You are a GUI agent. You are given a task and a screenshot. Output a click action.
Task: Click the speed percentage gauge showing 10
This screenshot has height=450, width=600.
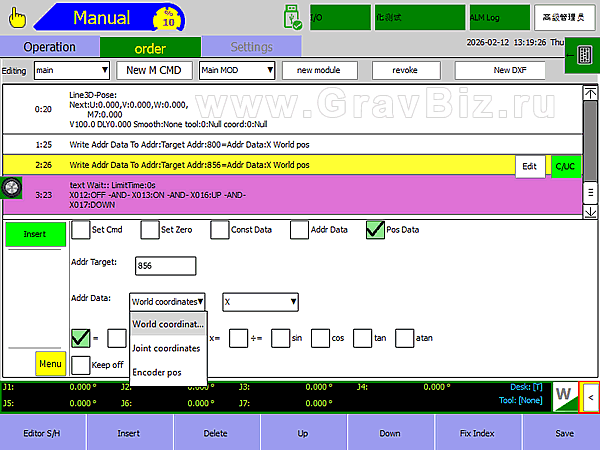point(168,19)
